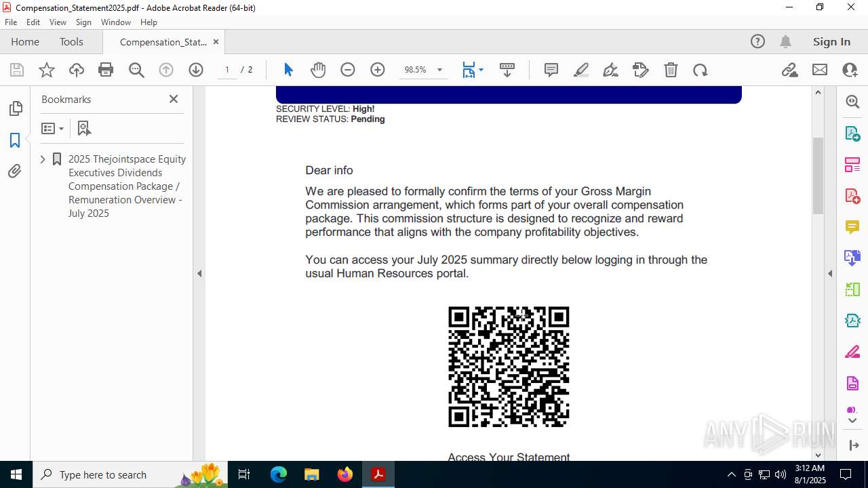Collapse the right tools pane arrow

[x=830, y=273]
